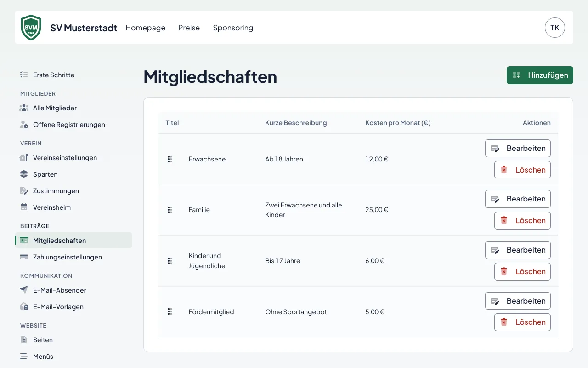Go to Preise in the top navigation
Image resolution: width=588 pixels, height=368 pixels.
point(189,28)
